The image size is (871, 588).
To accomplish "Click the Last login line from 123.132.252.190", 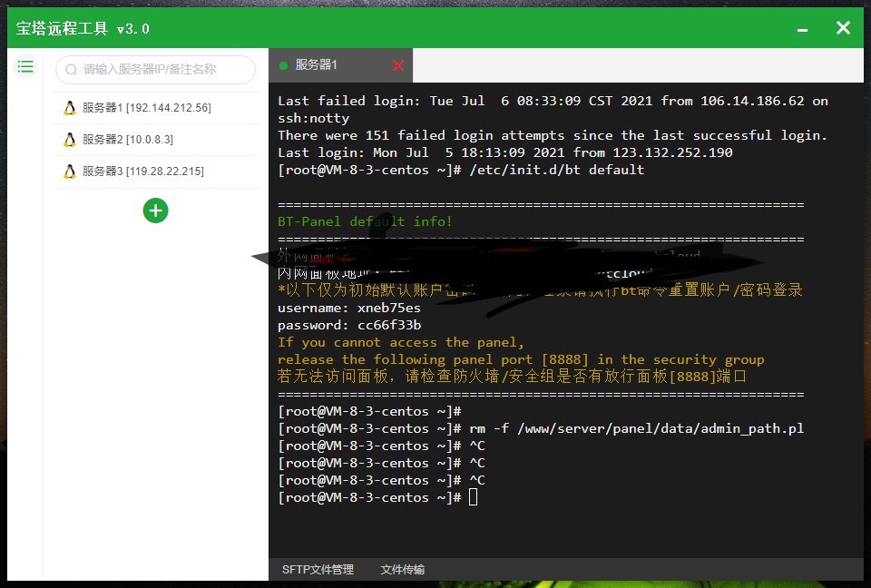I will pyautogui.click(x=505, y=152).
